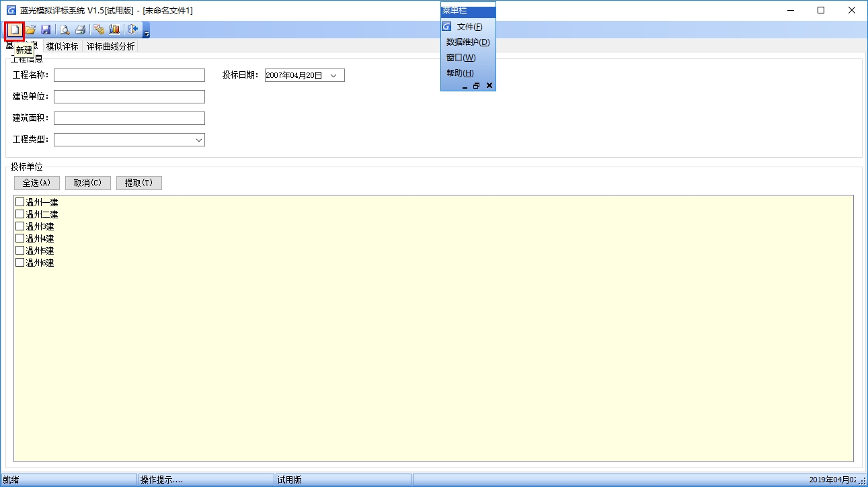Screen dimensions: 868x487
Task: Click the 取消(C) button
Action: point(88,183)
